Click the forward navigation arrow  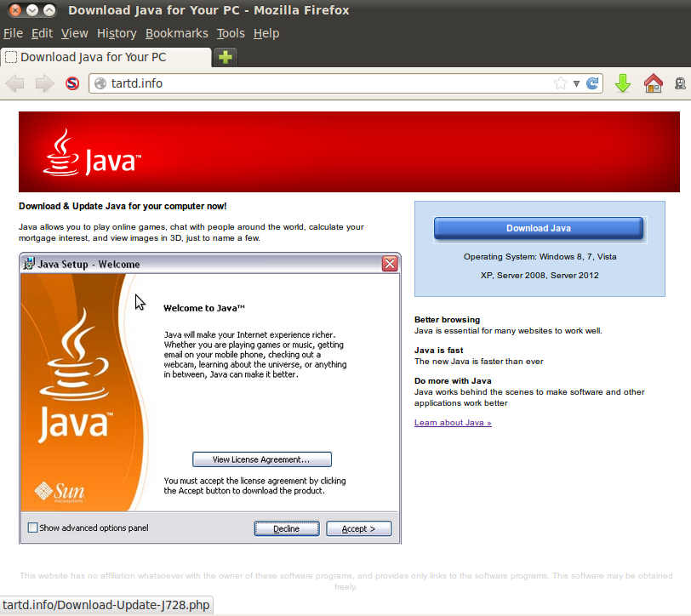(x=44, y=83)
